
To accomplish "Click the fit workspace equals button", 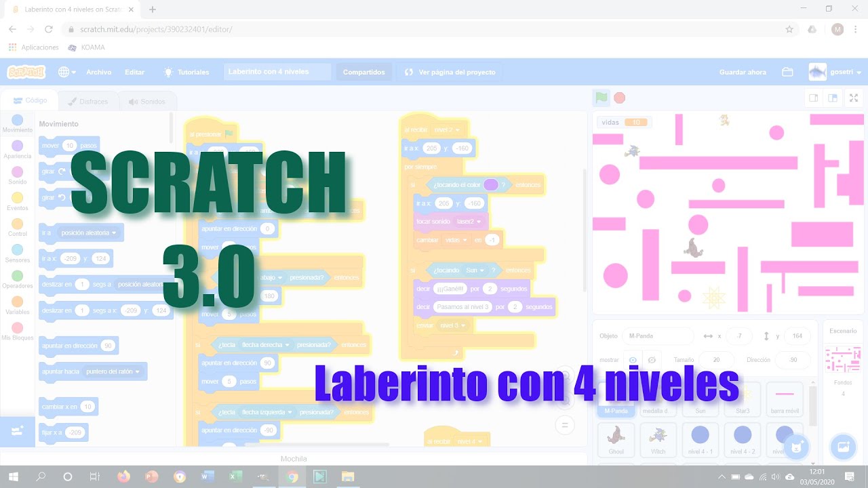I will click(x=565, y=425).
